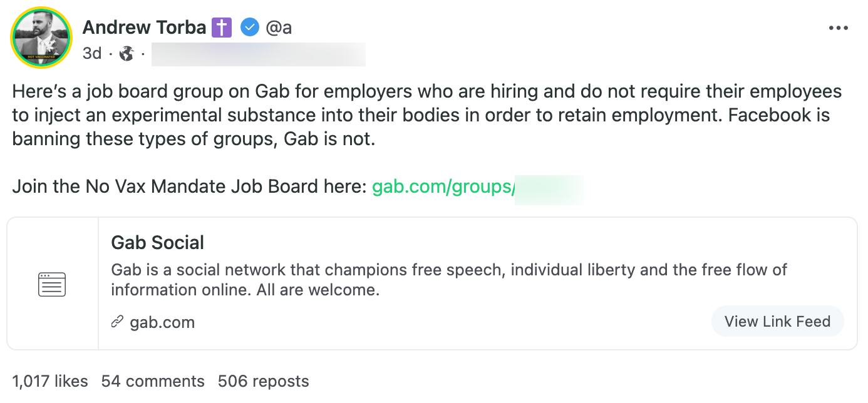The height and width of the screenshot is (403, 868).
Task: Click the profile avatar thumbnail
Action: tap(41, 38)
